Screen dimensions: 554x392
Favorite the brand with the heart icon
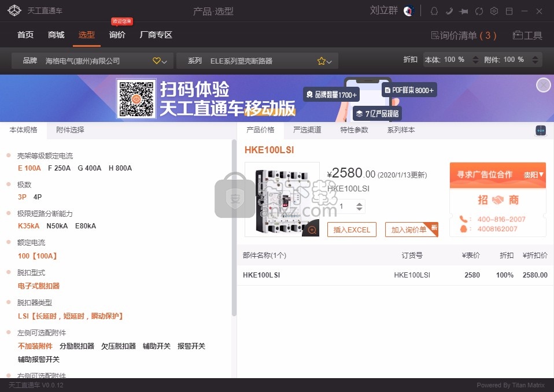(157, 61)
